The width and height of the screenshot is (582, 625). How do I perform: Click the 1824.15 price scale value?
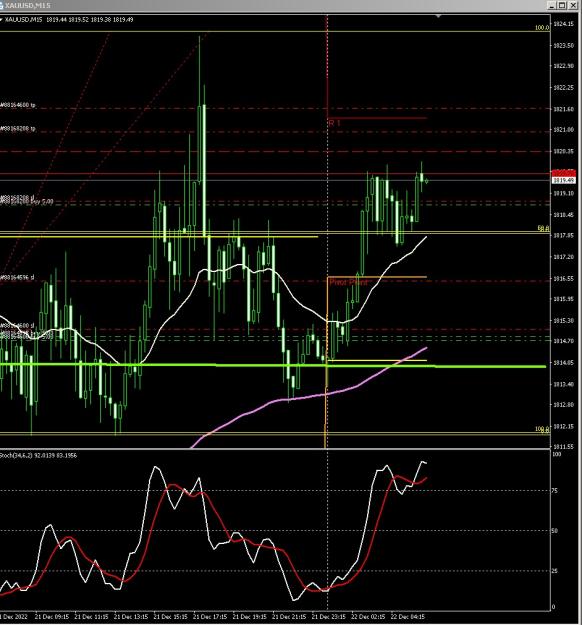(x=564, y=24)
